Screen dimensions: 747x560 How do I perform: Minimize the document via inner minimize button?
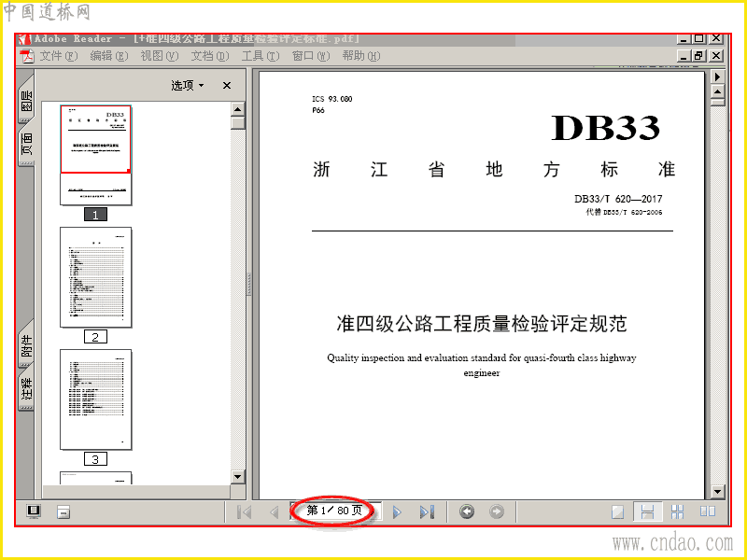(x=684, y=56)
